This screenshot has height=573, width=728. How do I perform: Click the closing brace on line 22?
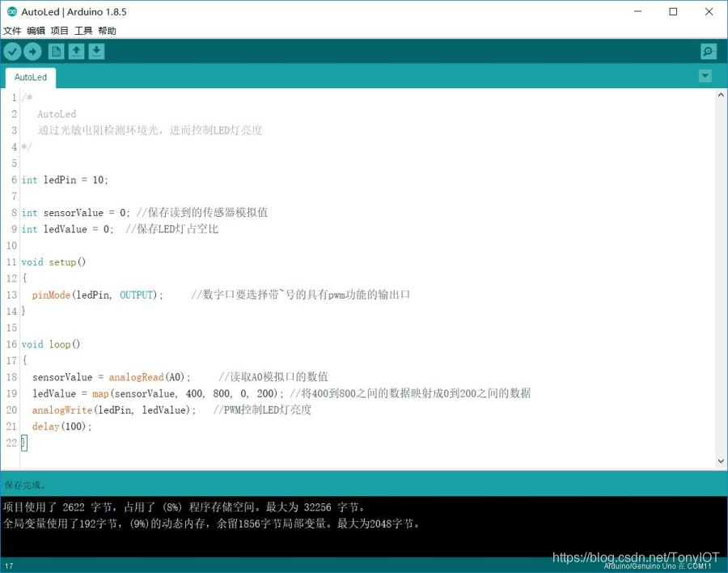[x=23, y=443]
